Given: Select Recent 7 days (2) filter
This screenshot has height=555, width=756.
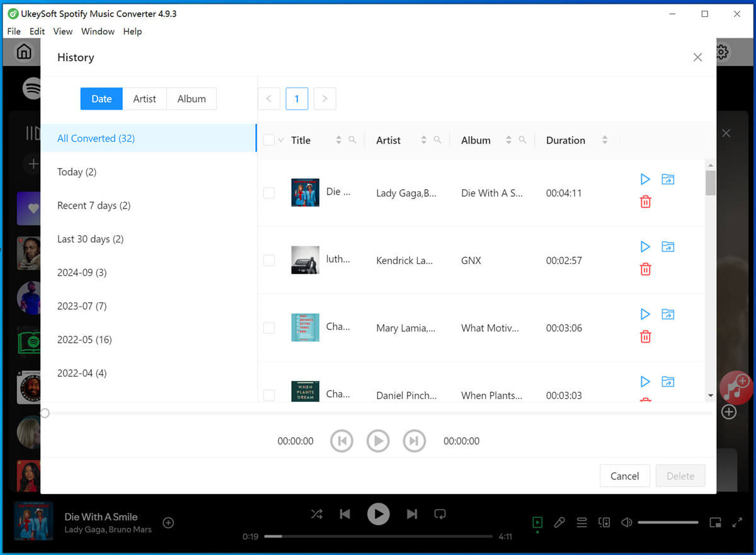Looking at the screenshot, I should click(x=149, y=205).
